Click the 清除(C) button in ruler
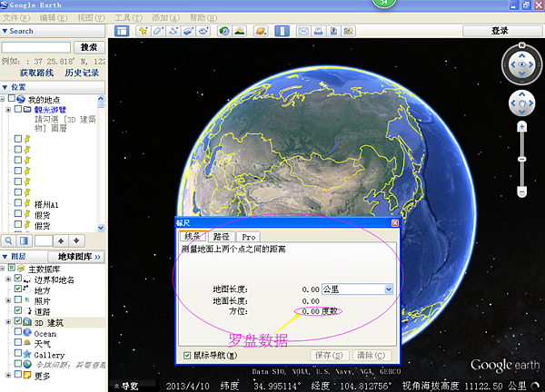This screenshot has height=392, width=545. (x=372, y=355)
